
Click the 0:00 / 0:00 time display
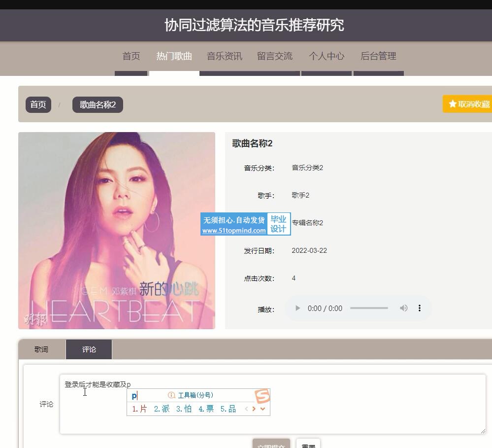(x=325, y=309)
